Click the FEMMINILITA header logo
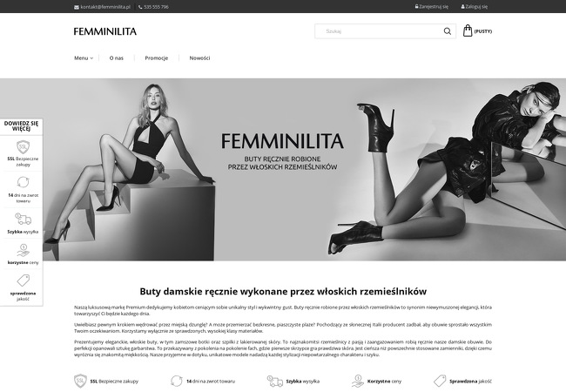The width and height of the screenshot is (566, 392). pos(105,31)
